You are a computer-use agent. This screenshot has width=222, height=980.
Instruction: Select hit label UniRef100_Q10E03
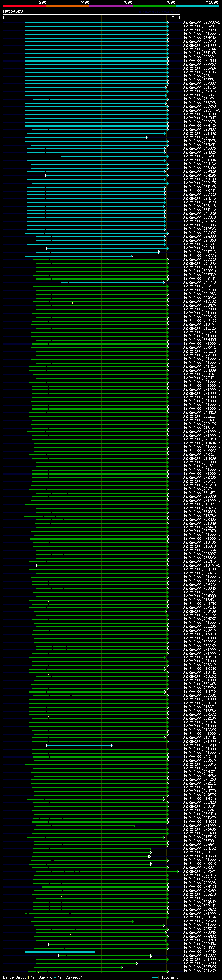(x=199, y=229)
